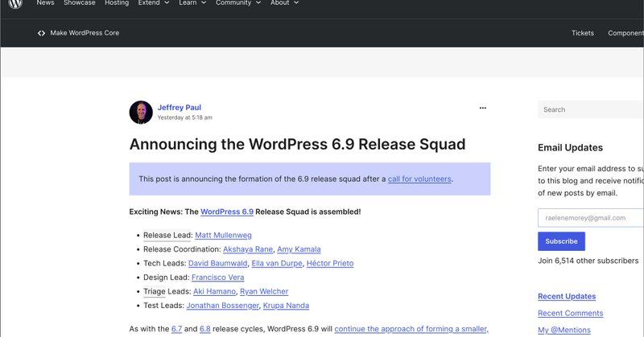Open Jonathan Bossenger's profile link

[223, 306]
